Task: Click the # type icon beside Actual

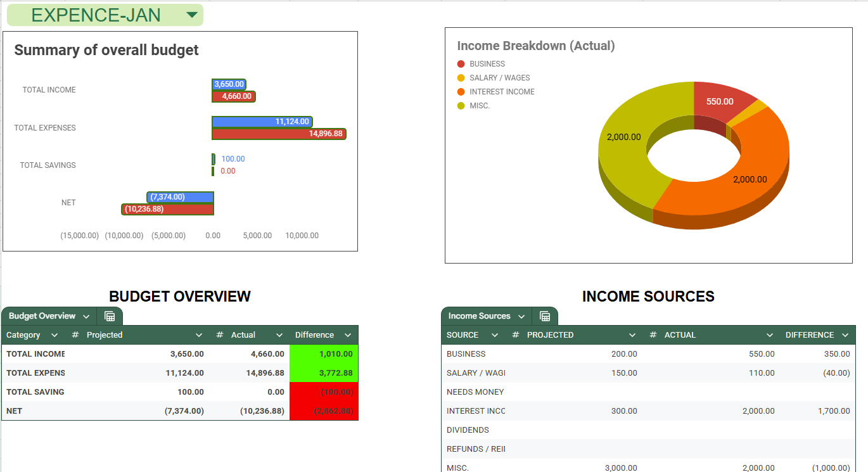Action: [x=220, y=335]
